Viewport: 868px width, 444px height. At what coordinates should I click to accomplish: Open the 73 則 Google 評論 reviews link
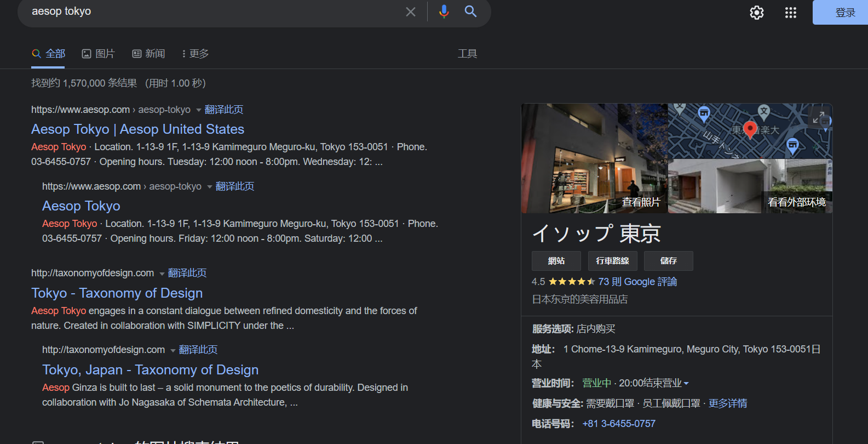[x=637, y=282]
